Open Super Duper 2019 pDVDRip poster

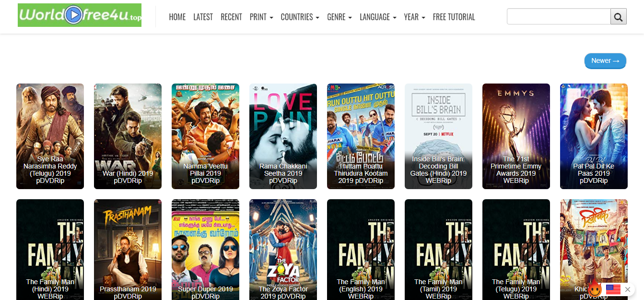205,250
